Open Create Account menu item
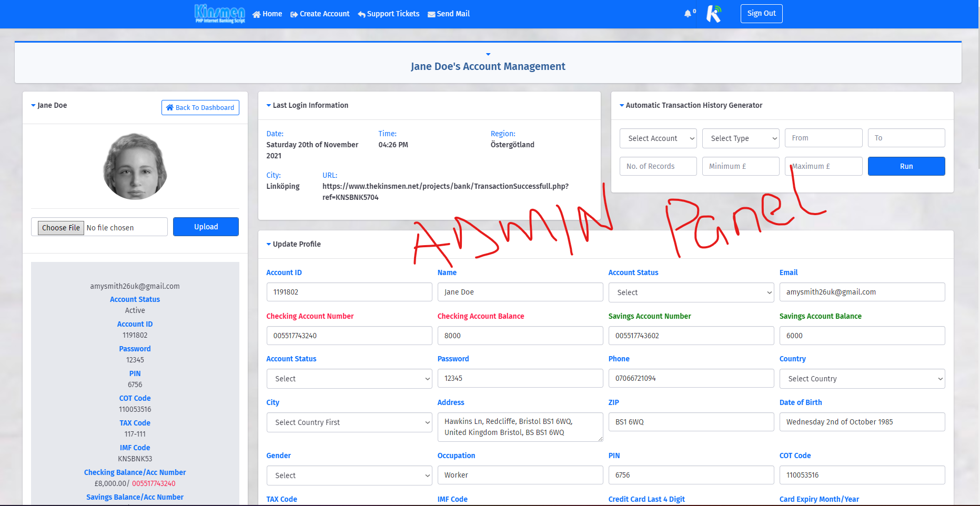980x506 pixels. pyautogui.click(x=320, y=14)
